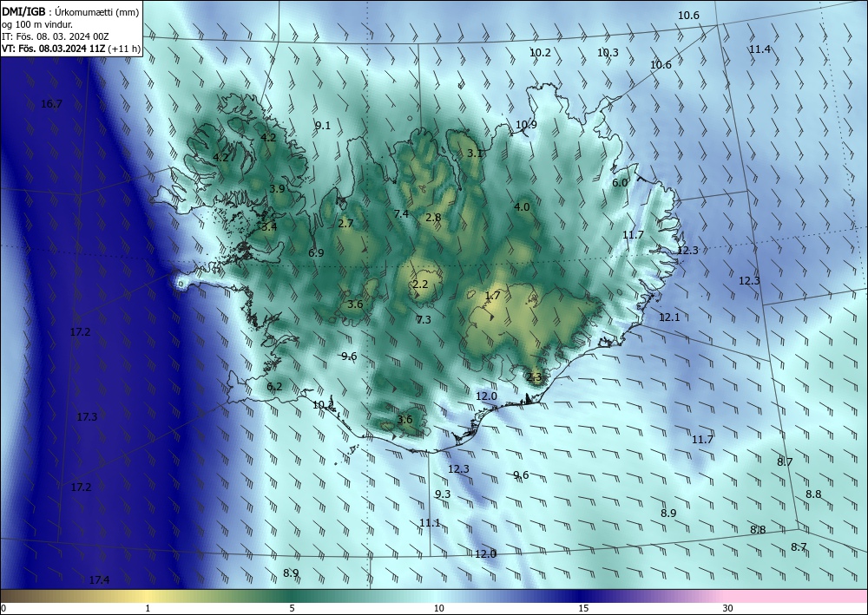Click the 10.9 value on the map

[x=527, y=124]
